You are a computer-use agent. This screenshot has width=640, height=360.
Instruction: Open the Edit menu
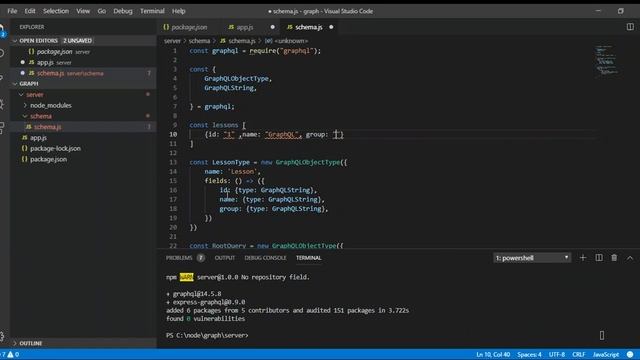point(30,11)
